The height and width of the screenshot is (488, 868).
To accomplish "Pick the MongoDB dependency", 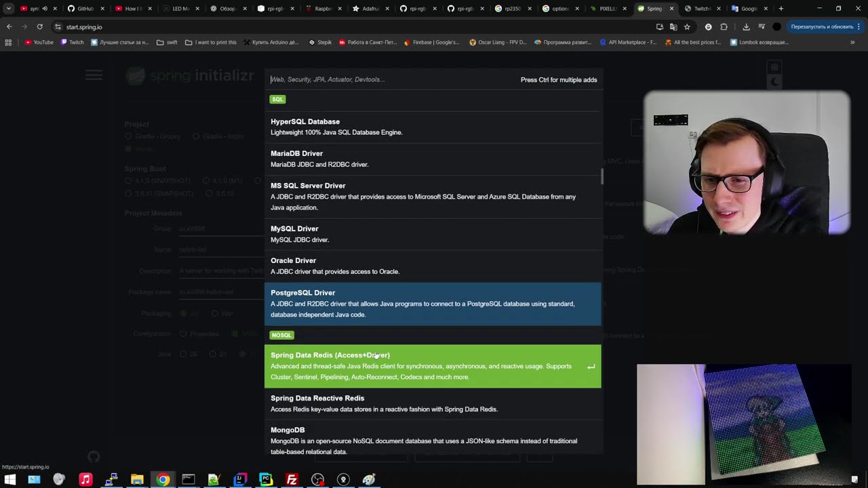I will [433, 439].
